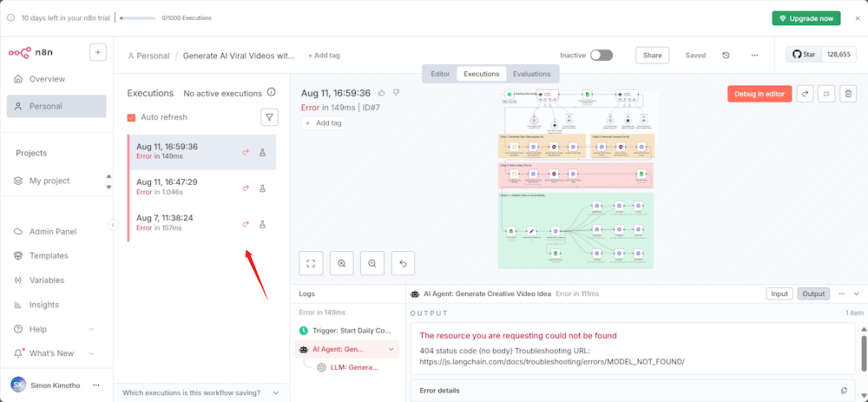Open the Admin Panel
Viewport: 868px width, 402px height.
pyautogui.click(x=53, y=232)
